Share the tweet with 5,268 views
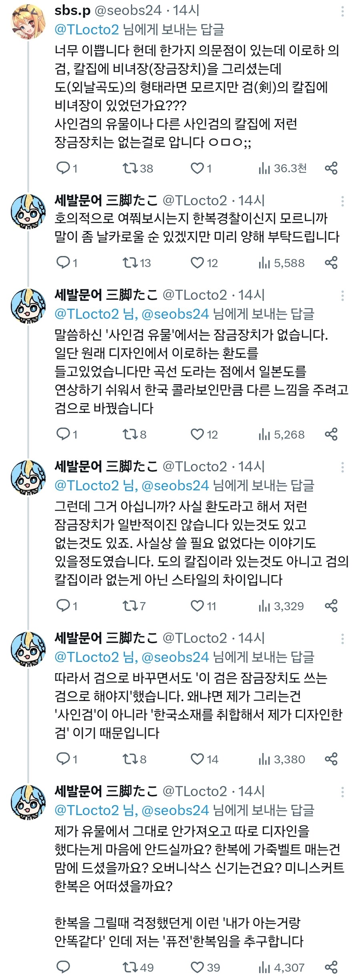The width and height of the screenshot is (360, 980). tap(331, 434)
